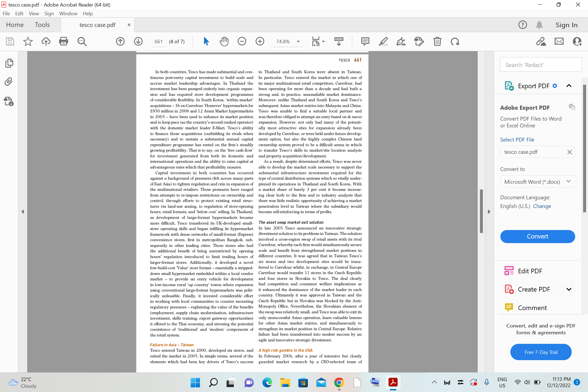Screen dimensions: 588x392
Task: Open the fit page options tool
Action: [316, 41]
